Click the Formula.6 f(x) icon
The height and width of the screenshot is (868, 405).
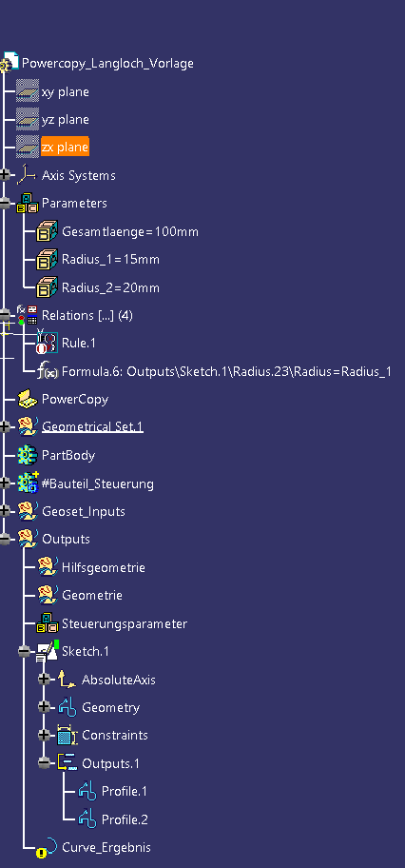[47, 371]
